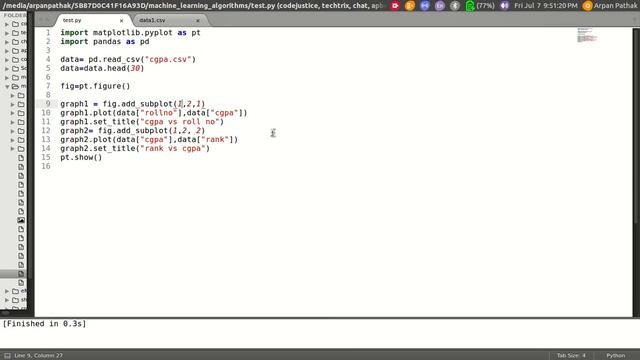This screenshot has width=640, height=360.
Task: Click line number 9 in the gutter
Action: click(x=48, y=104)
